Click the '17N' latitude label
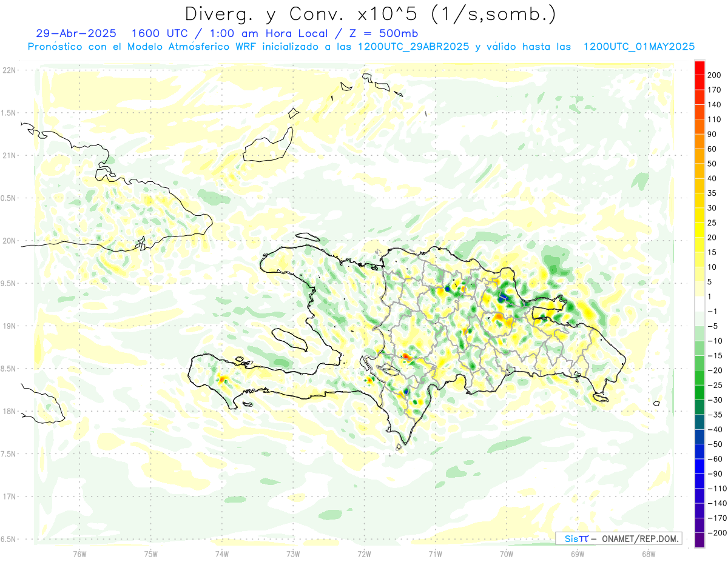 (x=9, y=497)
